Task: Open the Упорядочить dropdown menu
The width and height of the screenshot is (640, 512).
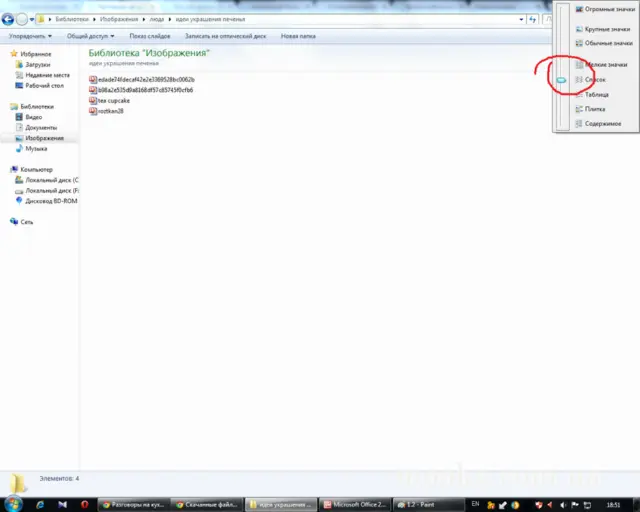Action: pyautogui.click(x=30, y=36)
